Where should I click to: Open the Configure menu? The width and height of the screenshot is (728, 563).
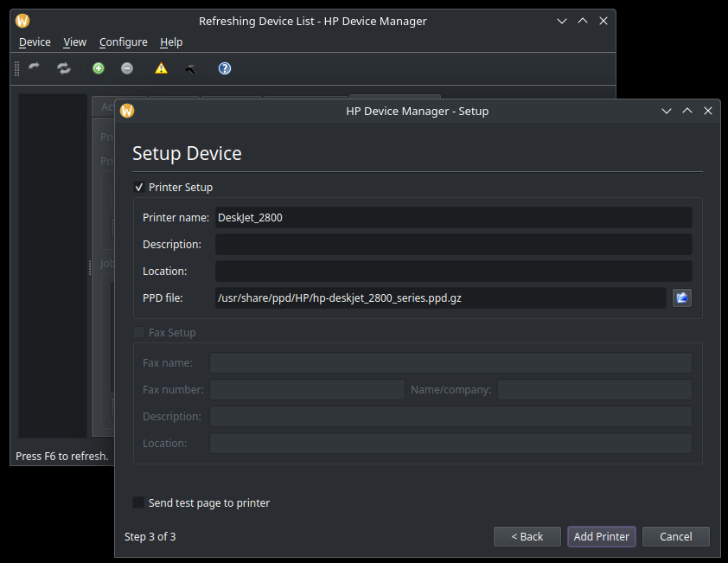coord(124,42)
